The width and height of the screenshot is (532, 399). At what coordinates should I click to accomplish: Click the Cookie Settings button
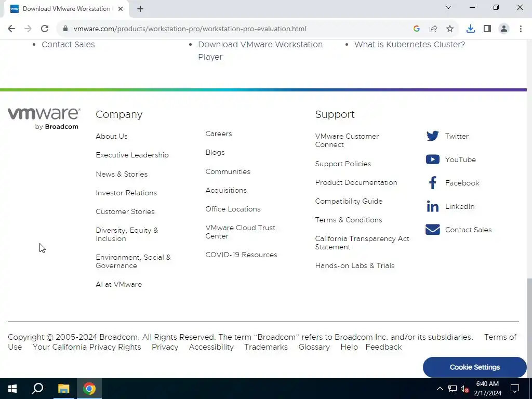(474, 367)
